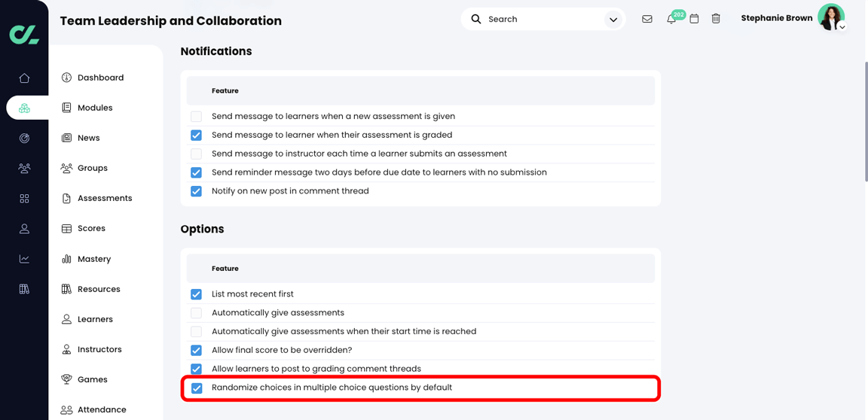Expand the search options dropdown arrow
This screenshot has height=420, width=868.
(x=613, y=20)
